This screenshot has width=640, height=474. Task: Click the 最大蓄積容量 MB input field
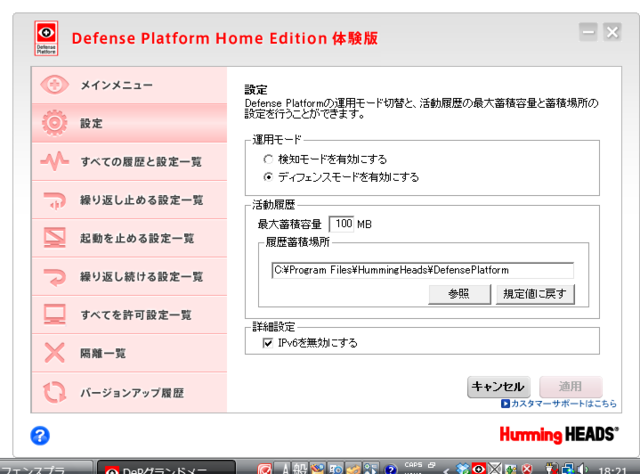click(x=341, y=224)
